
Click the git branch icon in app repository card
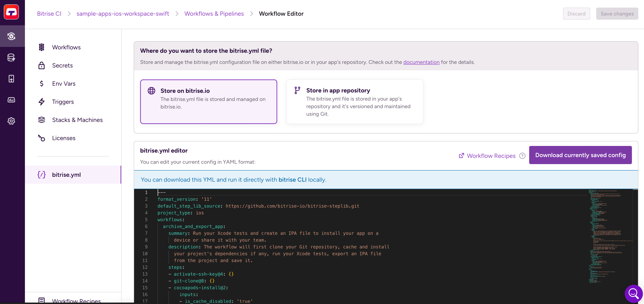coord(297,90)
